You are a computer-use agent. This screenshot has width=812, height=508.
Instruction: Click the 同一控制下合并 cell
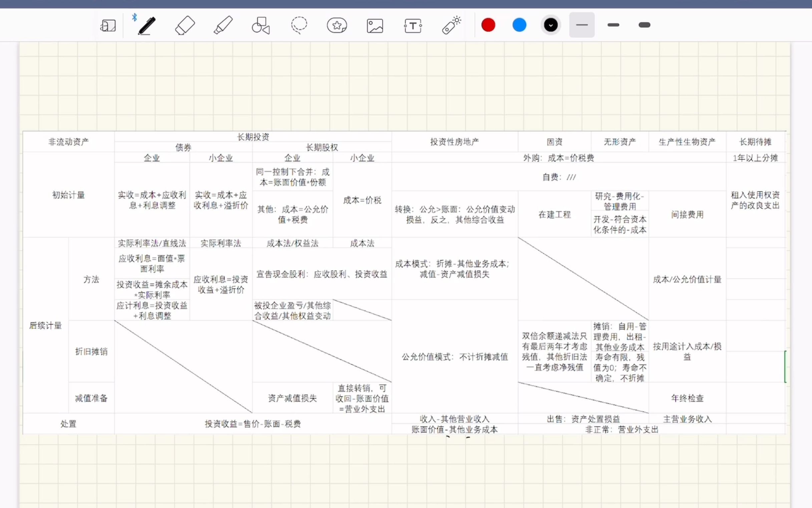point(293,177)
